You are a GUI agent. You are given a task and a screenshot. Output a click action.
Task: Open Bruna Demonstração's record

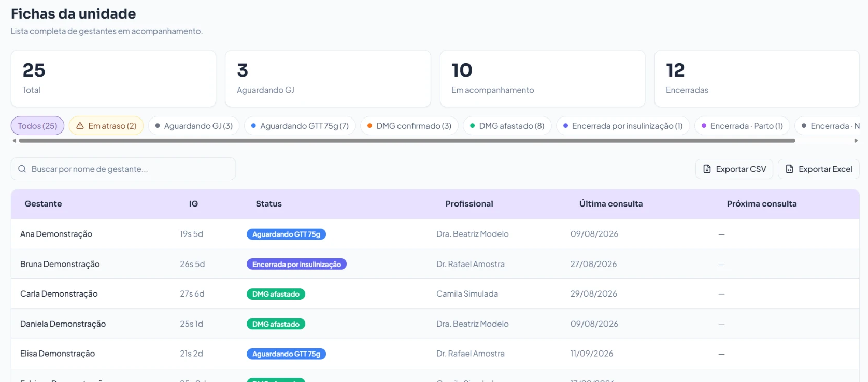tap(435, 264)
